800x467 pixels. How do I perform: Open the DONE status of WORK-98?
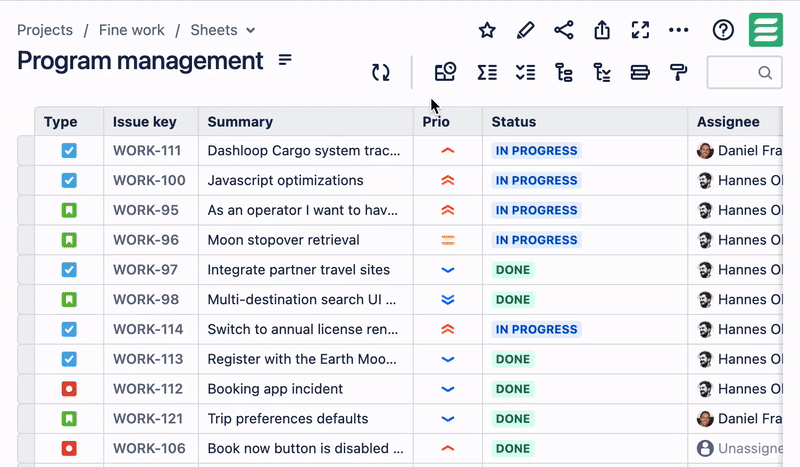point(513,300)
